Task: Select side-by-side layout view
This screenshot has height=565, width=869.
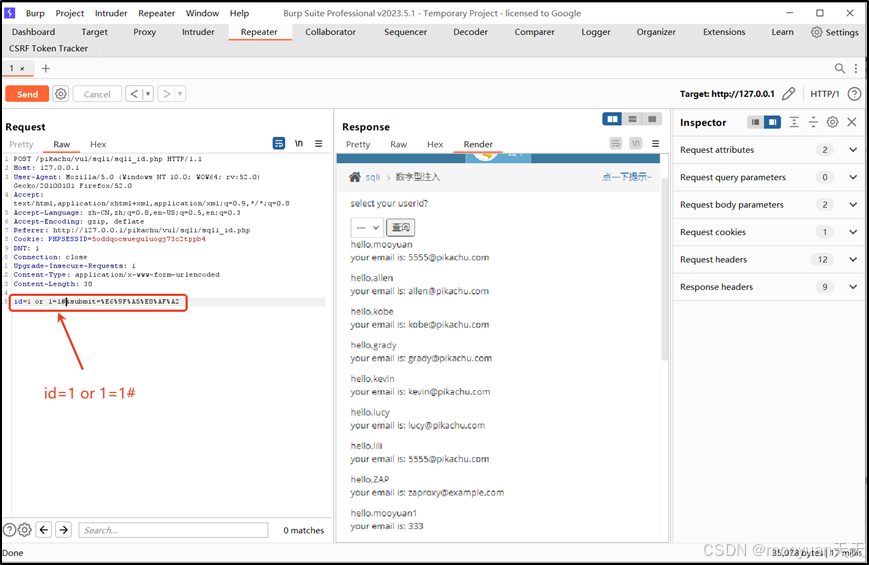Action: (612, 119)
